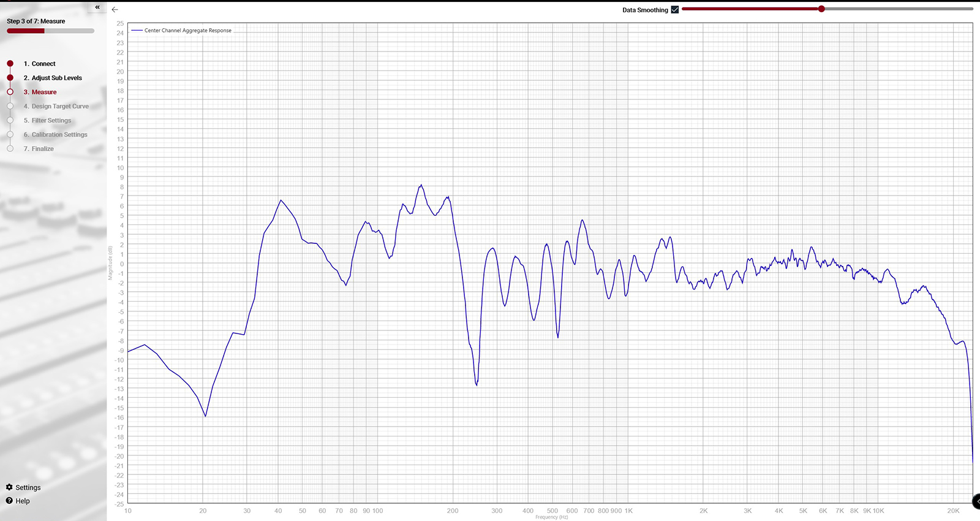Screen dimensions: 980x521
Task: Click the Step 3 of 7 progress bar
Action: (50, 31)
